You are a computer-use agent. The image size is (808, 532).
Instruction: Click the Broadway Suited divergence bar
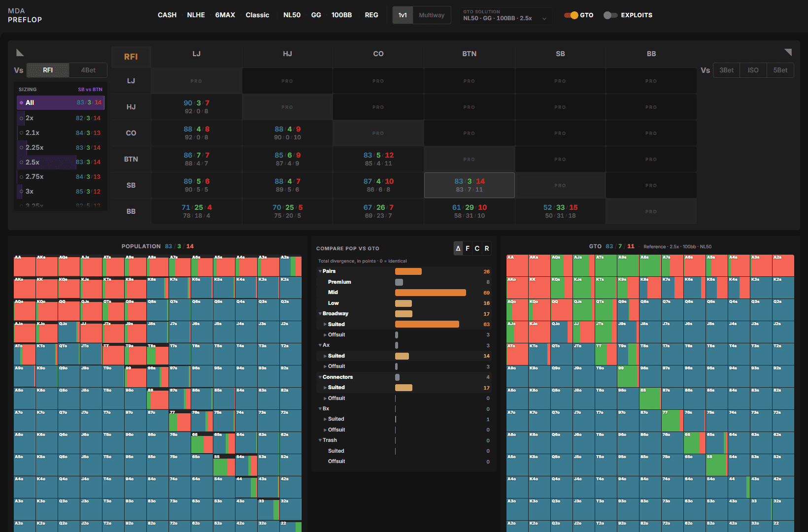click(x=427, y=324)
